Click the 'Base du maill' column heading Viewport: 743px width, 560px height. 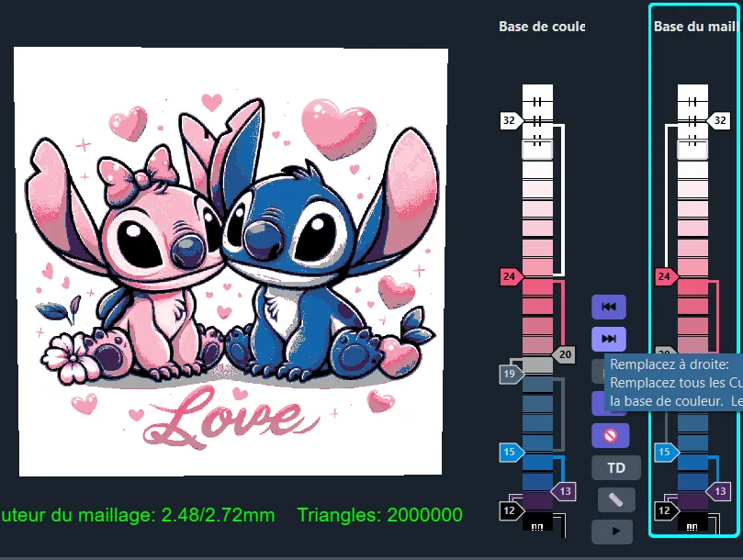(696, 27)
